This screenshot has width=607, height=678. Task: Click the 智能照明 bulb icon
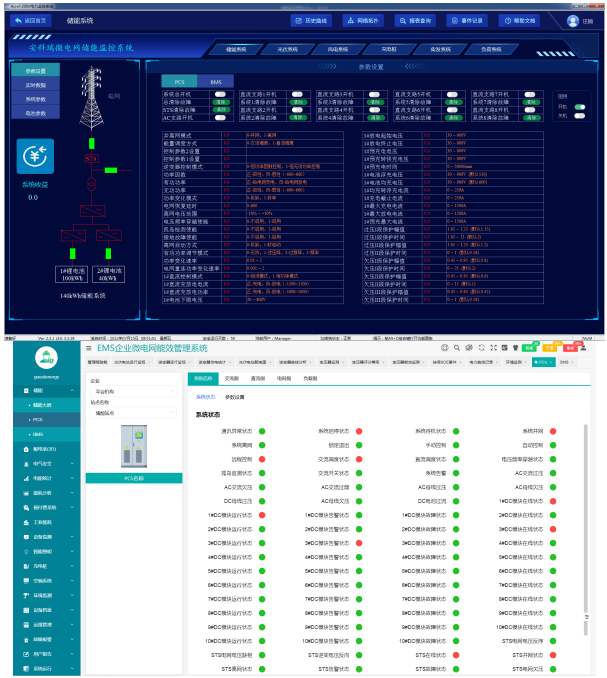[x=26, y=552]
